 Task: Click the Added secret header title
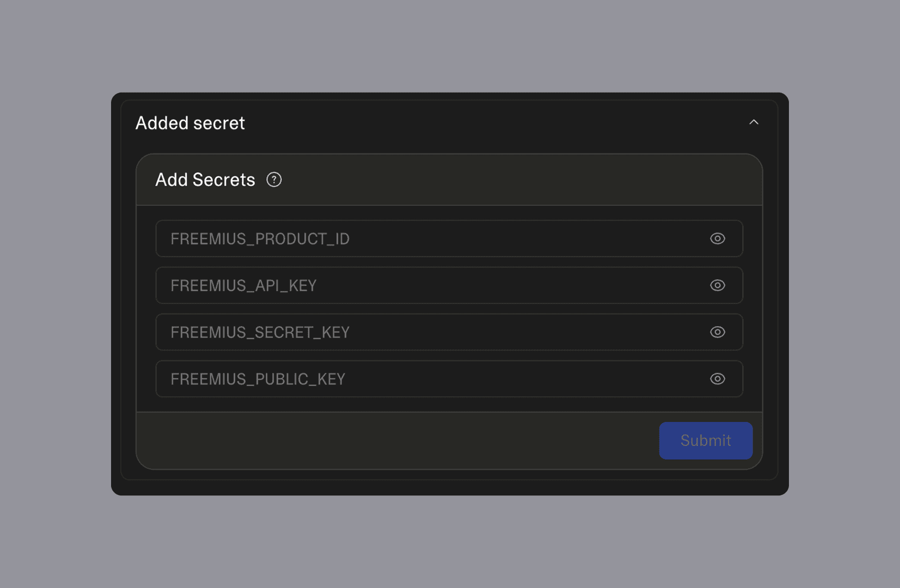[x=190, y=123]
